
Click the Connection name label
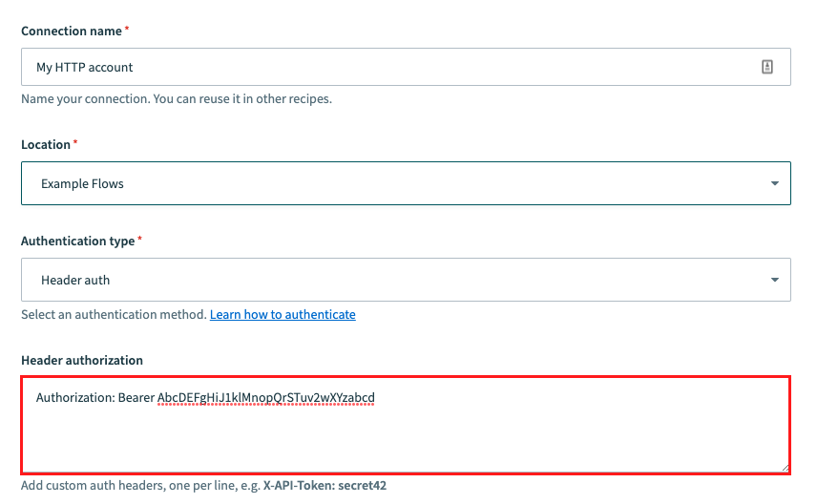72,31
